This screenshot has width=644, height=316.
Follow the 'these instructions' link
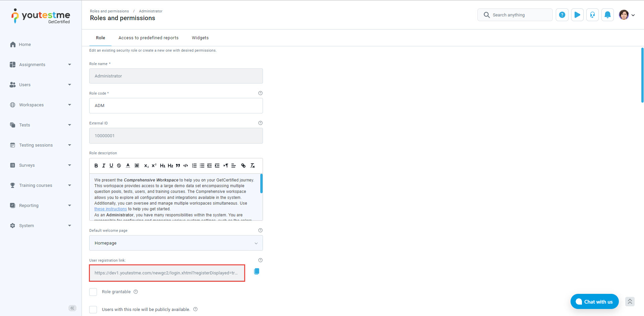(x=110, y=209)
